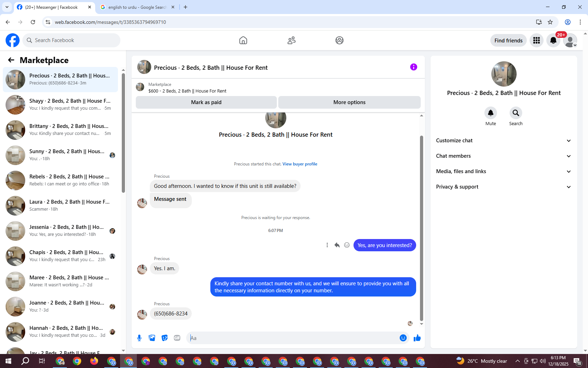
Task: Switch to the 'english to urdu' Google tab
Action: pyautogui.click(x=137, y=7)
